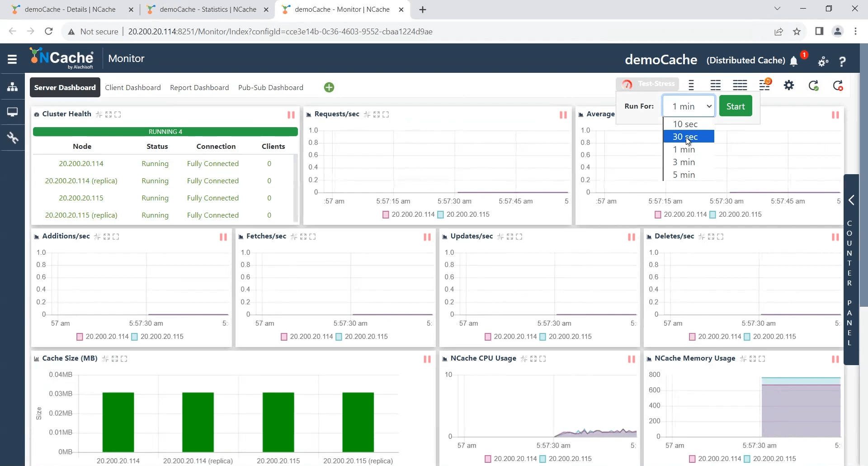This screenshot has height=466, width=868.
Task: Click the NCache logo
Action: point(62,58)
